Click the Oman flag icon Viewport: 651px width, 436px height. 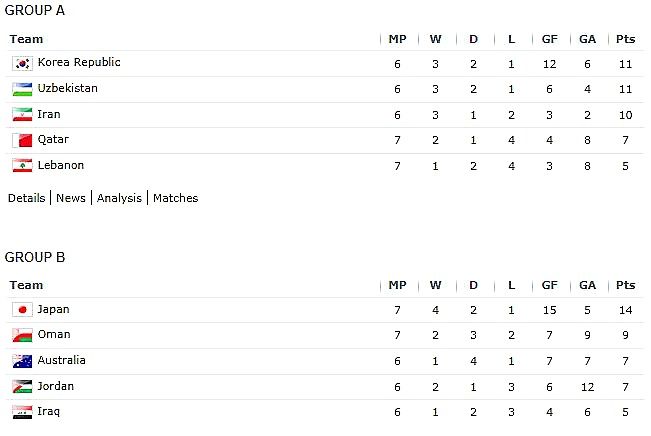22,335
